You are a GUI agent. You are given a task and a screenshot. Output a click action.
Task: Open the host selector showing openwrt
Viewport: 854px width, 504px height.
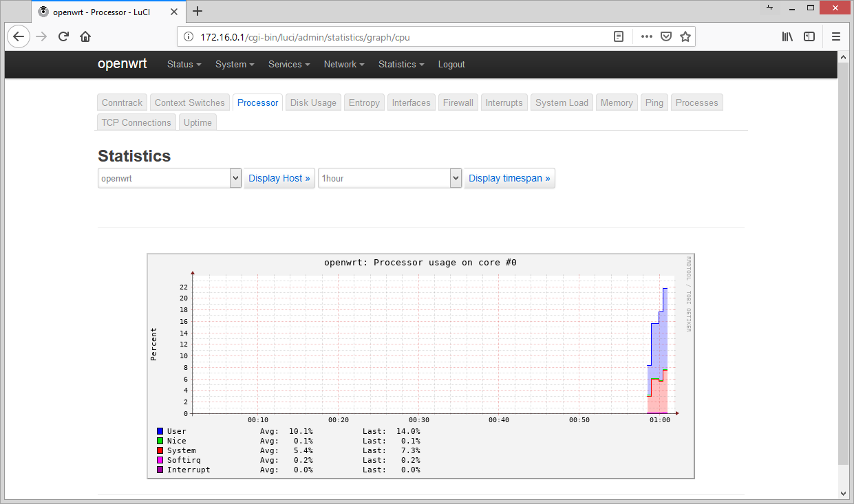point(169,178)
